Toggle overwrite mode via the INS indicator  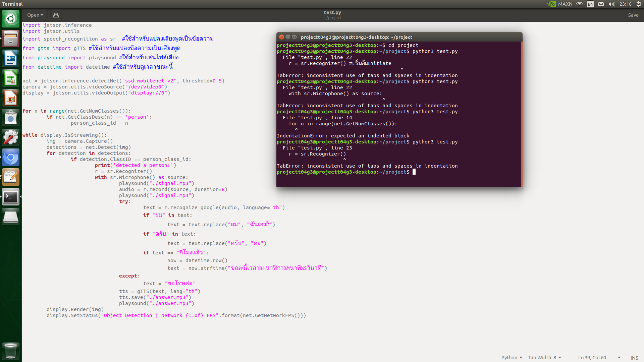pos(634,358)
